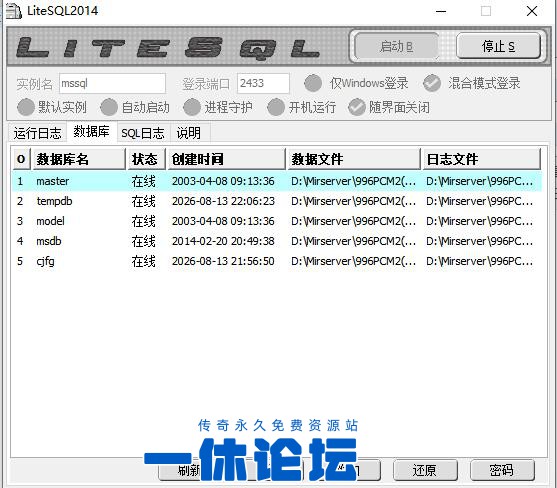Viewport: 557px width, 488px height.
Task: Click the 状态 column header
Action: tap(146, 159)
